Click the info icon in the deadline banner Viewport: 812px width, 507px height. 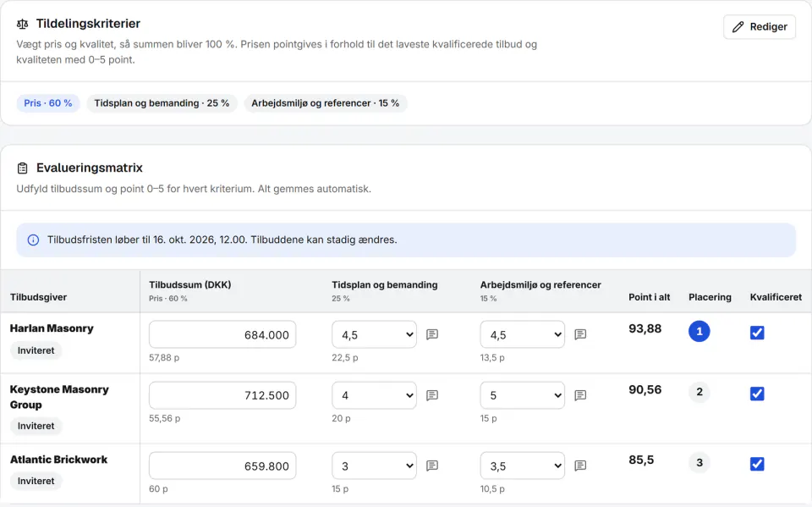[33, 240]
